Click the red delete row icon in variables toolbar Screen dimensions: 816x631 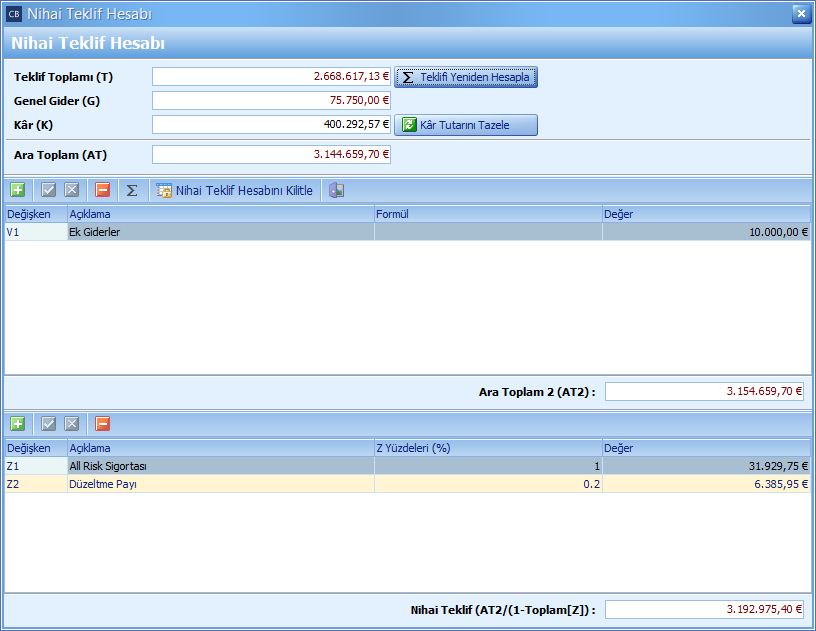pos(103,190)
